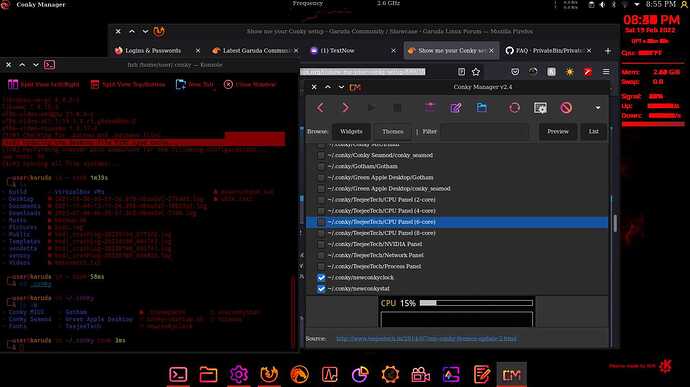This screenshot has height=387, width=690.
Task: Start the selected widget with play icon
Action: [x=371, y=108]
